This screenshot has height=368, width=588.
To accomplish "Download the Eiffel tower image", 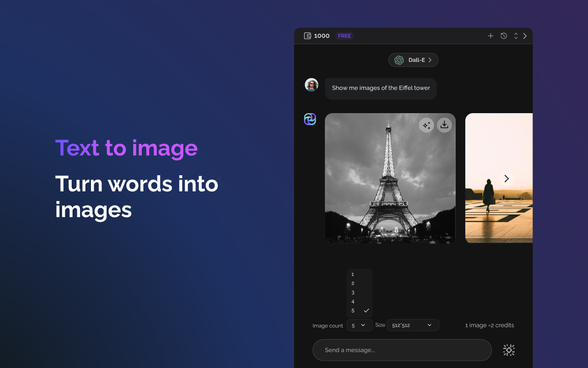I will pos(444,125).
